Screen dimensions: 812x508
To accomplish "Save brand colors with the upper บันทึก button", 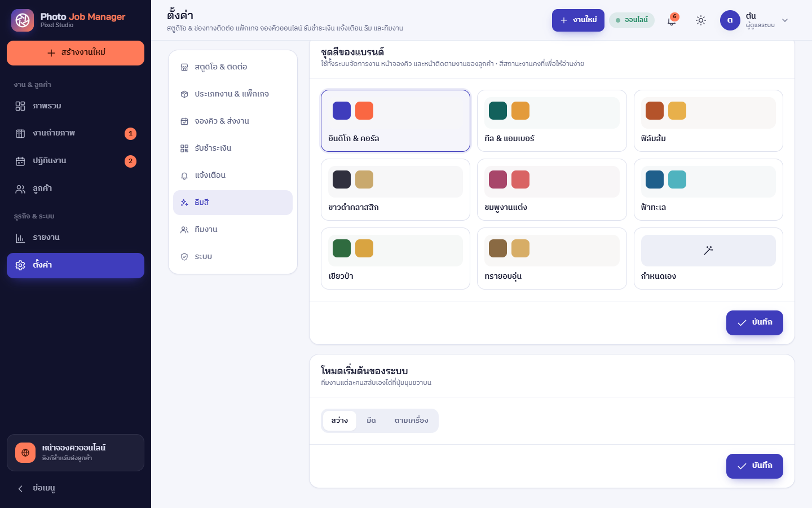I will [754, 323].
